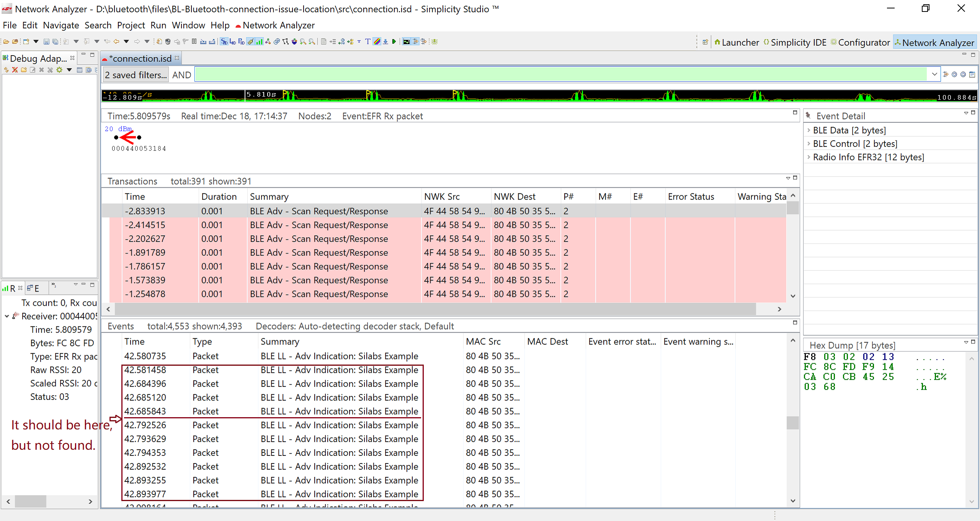The image size is (980, 521).
Task: Click the green chip toolbar icon
Action: [434, 41]
